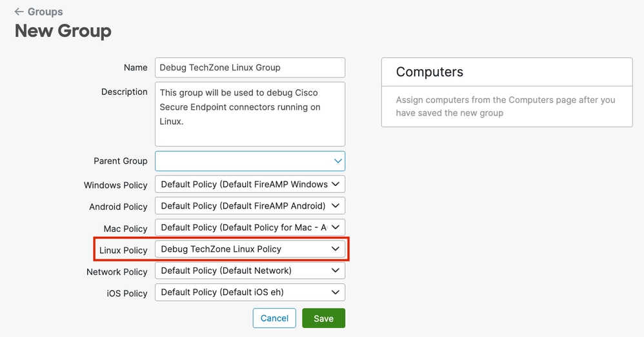Click the Computers panel heading

tap(430, 72)
